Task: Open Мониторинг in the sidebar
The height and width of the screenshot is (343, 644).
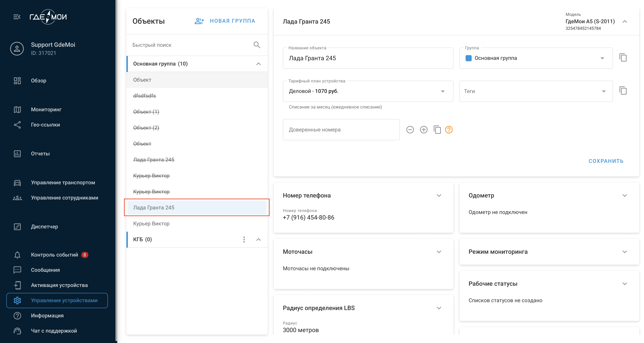Action: pyautogui.click(x=46, y=110)
